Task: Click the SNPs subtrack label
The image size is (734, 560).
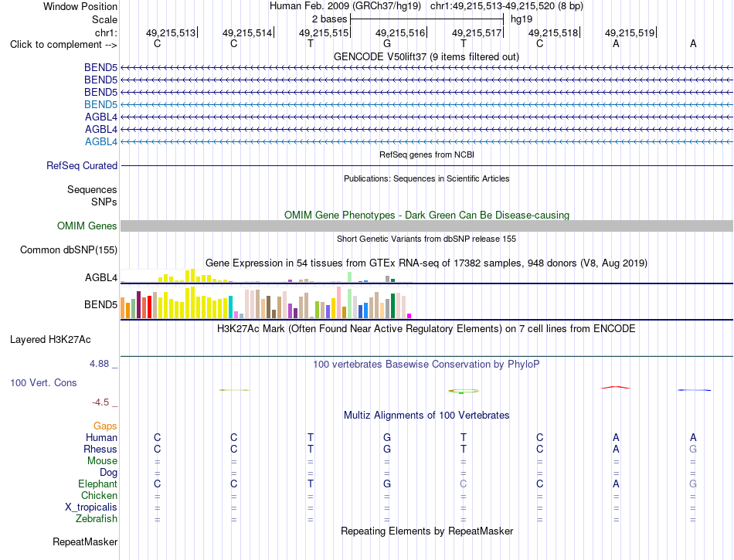Action: pos(104,202)
